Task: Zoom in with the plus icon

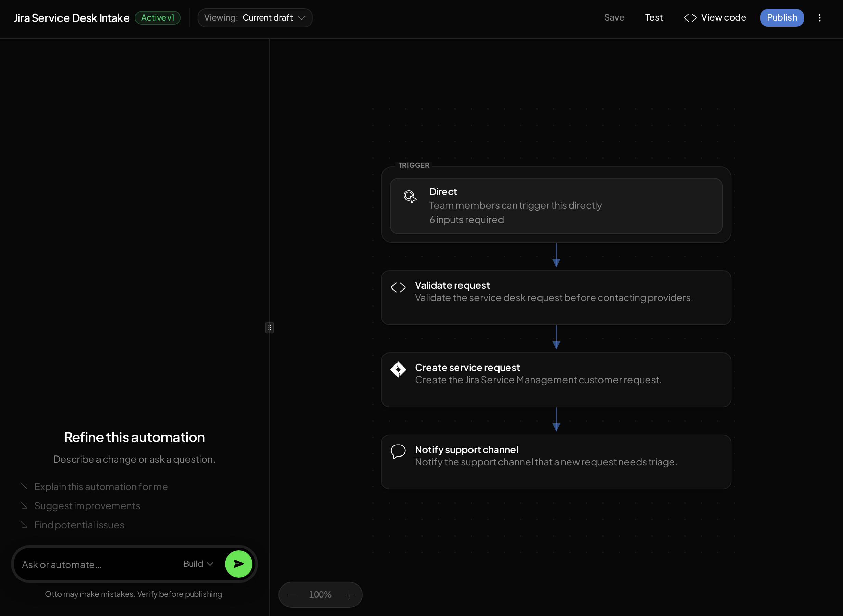Action: click(350, 595)
